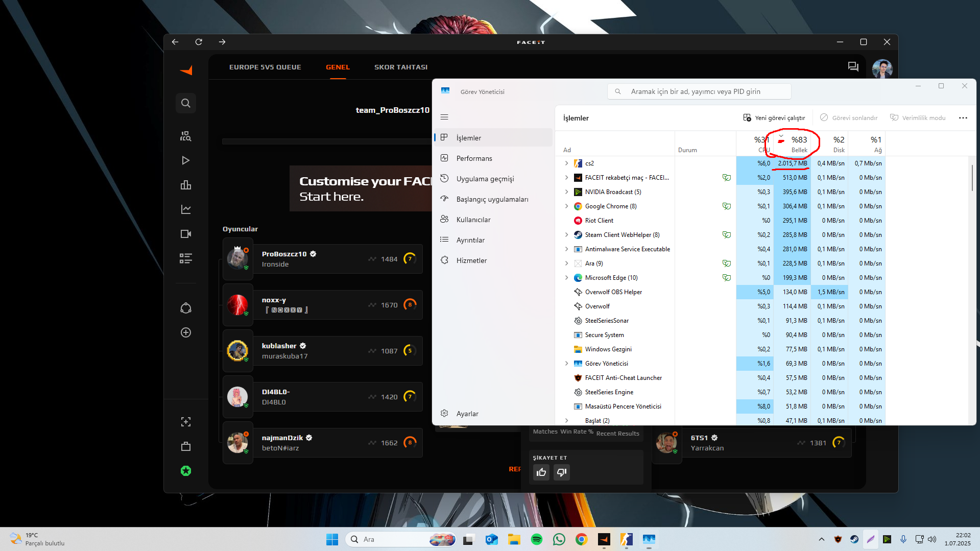Sort processes by Bellek column
Screen dimensions: 980x551
pyautogui.click(x=792, y=143)
